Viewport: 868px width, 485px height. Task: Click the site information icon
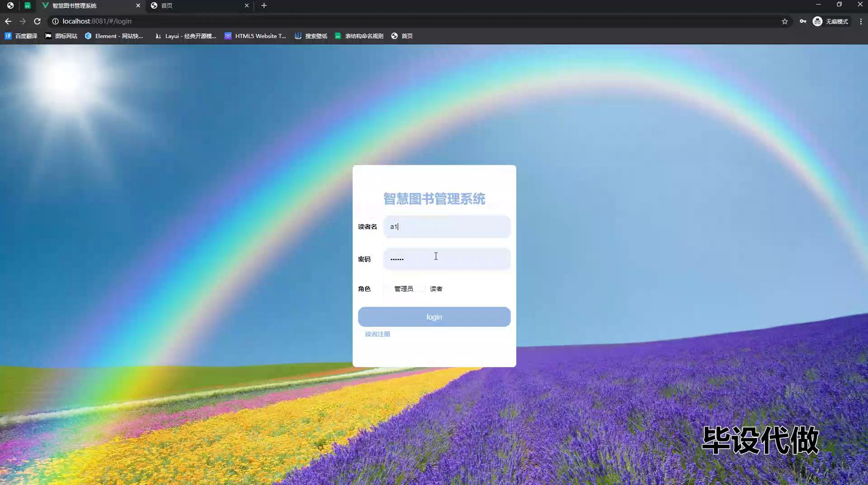pos(55,21)
